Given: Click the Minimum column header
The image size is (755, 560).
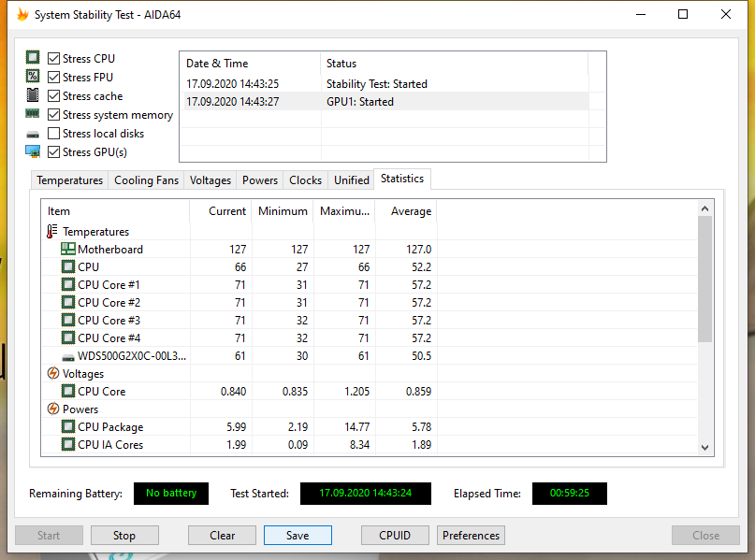Looking at the screenshot, I should [283, 211].
